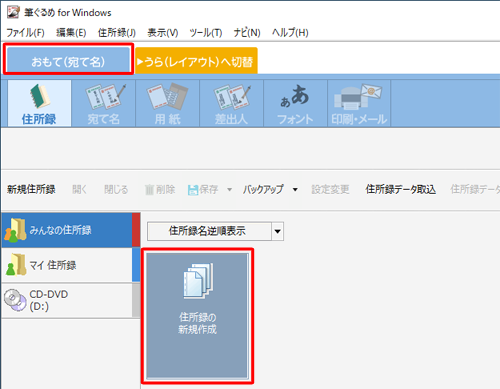Screen dimensions: 500x389
Task: Expand the バックアップ dropdown arrow
Action: (295, 190)
